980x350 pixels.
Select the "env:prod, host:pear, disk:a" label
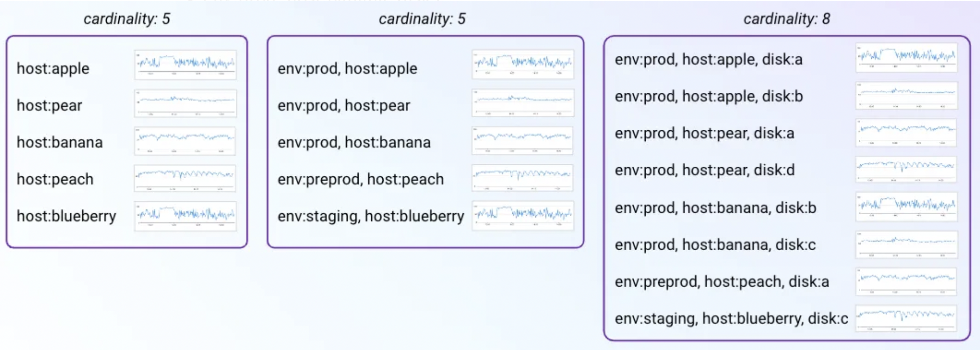tap(704, 133)
